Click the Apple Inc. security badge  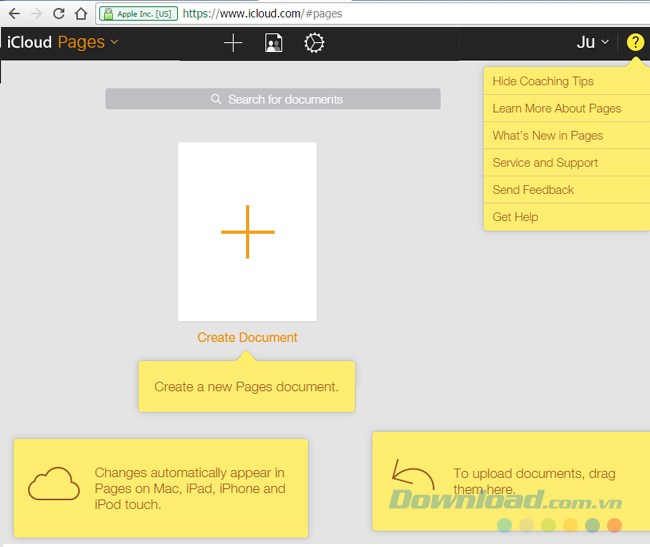tap(138, 14)
